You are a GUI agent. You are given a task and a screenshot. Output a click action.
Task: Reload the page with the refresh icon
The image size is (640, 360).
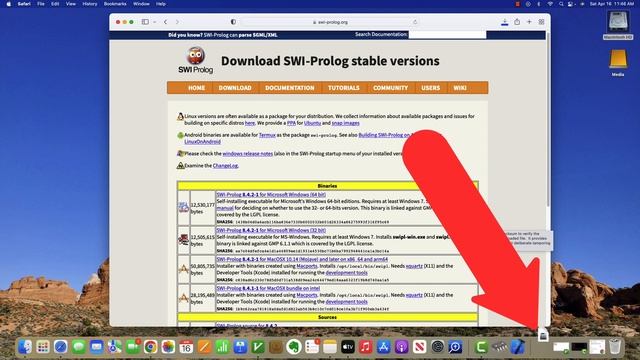(x=415, y=22)
